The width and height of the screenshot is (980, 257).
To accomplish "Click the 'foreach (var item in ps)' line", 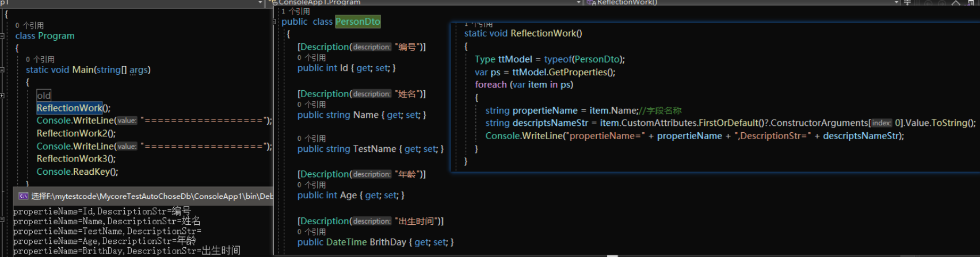I will coord(524,85).
